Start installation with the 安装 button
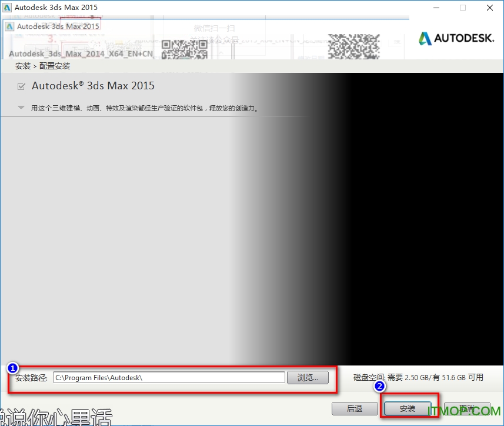Screen dimensions: 504x426 click(408, 408)
